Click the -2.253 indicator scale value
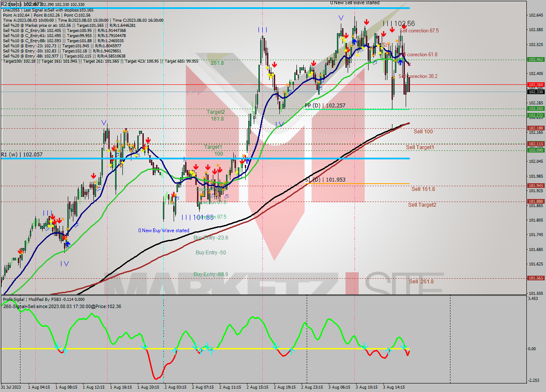546x392 pixels. [x=534, y=380]
